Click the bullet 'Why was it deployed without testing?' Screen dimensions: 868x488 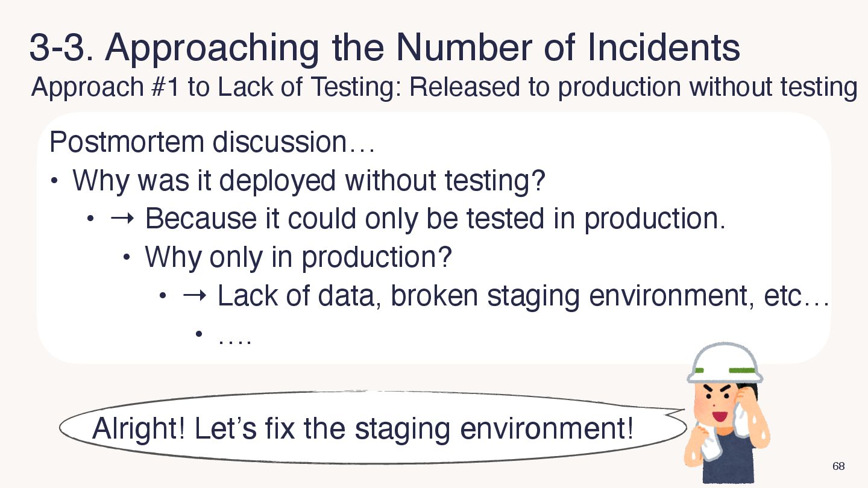coord(309,180)
